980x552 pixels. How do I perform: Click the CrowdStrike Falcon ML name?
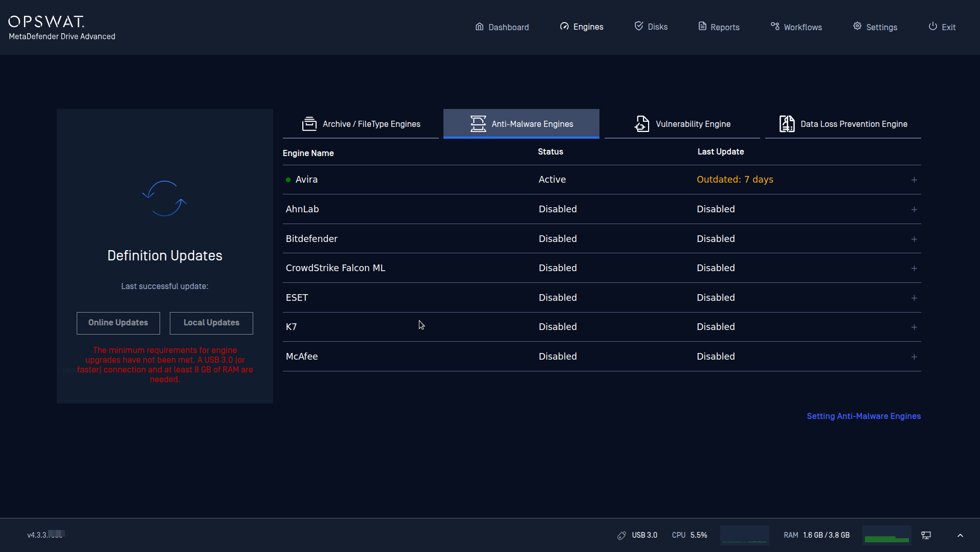point(336,268)
